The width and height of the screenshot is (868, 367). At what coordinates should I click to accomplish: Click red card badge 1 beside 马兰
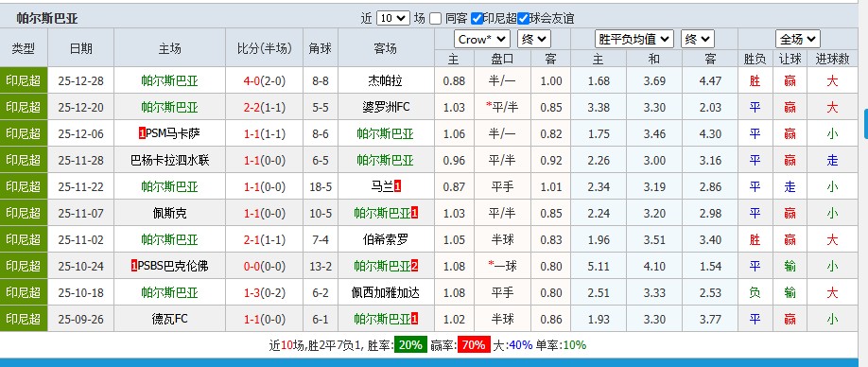click(x=397, y=186)
